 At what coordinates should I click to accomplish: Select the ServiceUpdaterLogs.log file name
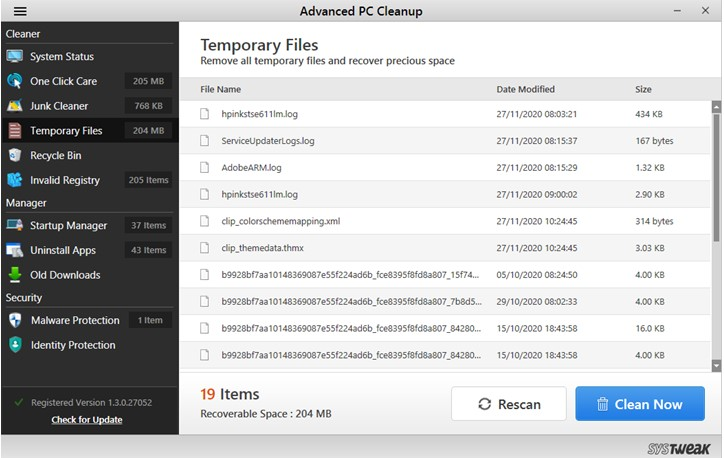tap(268, 141)
